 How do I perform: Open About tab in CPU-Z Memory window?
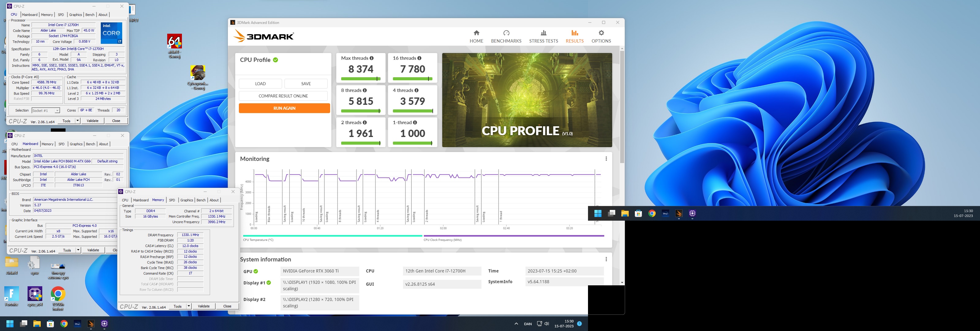(214, 200)
